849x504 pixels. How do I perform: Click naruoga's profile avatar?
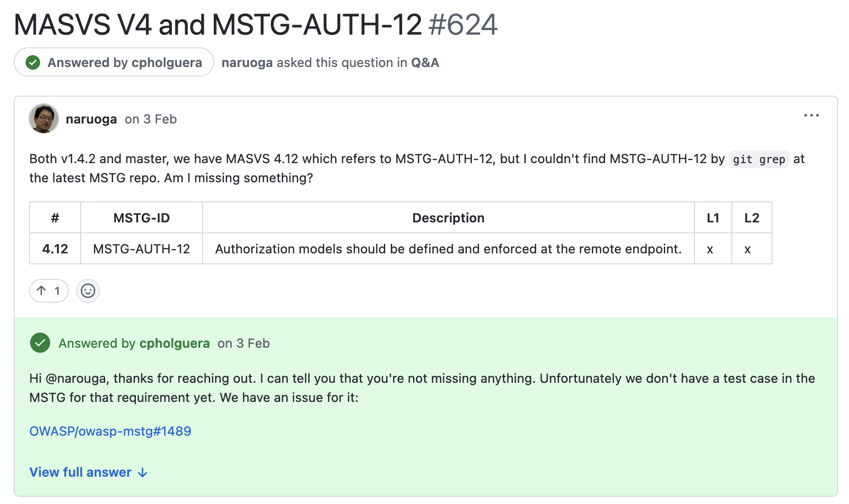[x=44, y=118]
